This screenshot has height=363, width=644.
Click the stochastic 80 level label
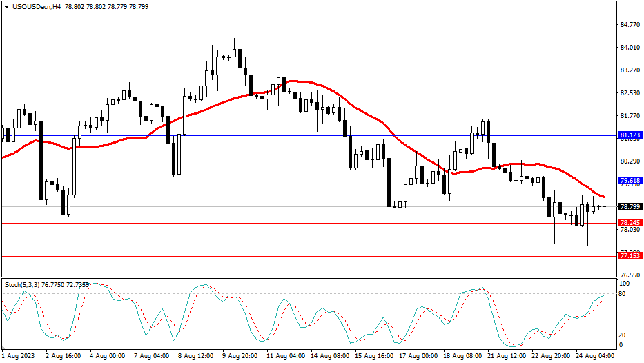coord(623,294)
